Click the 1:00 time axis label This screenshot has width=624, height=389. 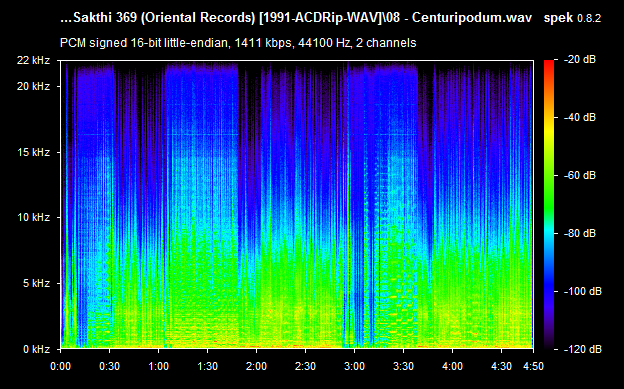coord(158,366)
